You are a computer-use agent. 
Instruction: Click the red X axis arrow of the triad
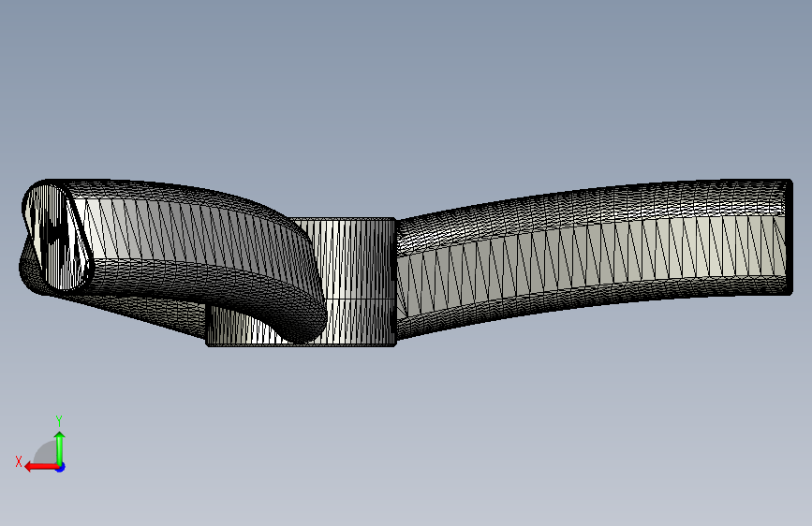click(40, 467)
